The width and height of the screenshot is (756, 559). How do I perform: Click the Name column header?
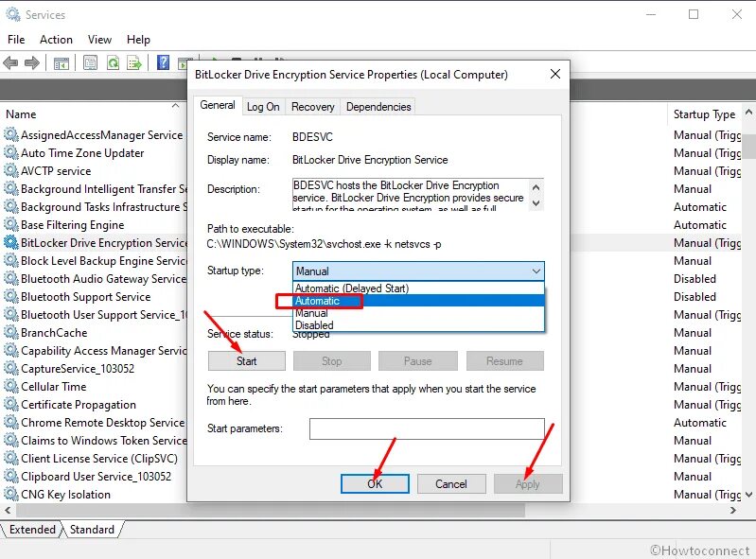(92, 114)
